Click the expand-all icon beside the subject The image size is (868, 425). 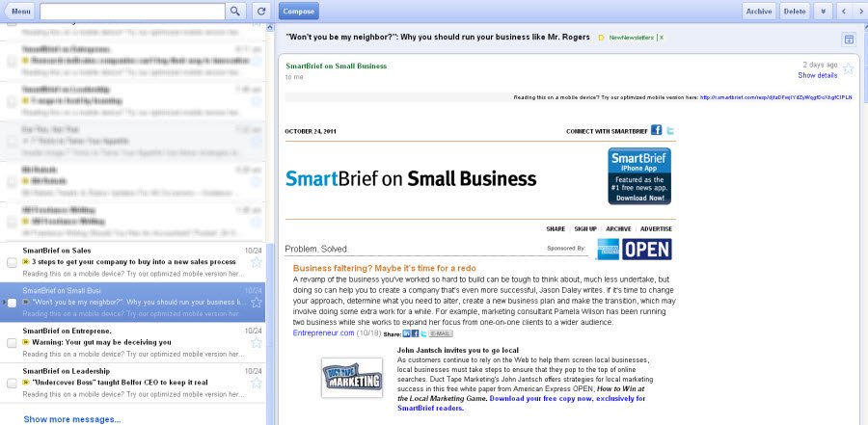(x=848, y=39)
